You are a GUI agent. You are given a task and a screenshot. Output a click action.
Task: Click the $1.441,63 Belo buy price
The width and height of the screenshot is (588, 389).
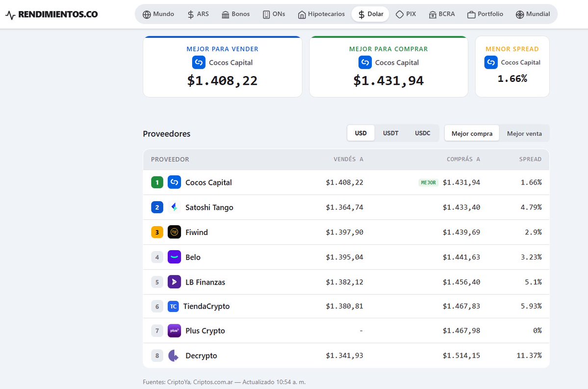[x=461, y=257]
